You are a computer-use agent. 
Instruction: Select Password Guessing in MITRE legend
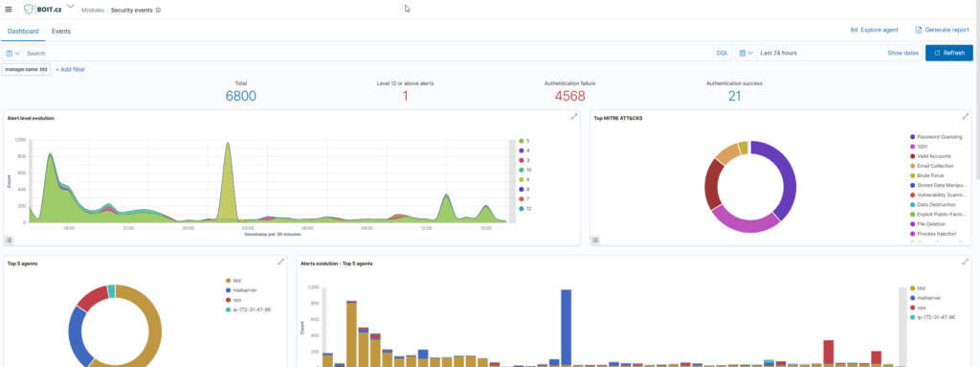(x=936, y=136)
